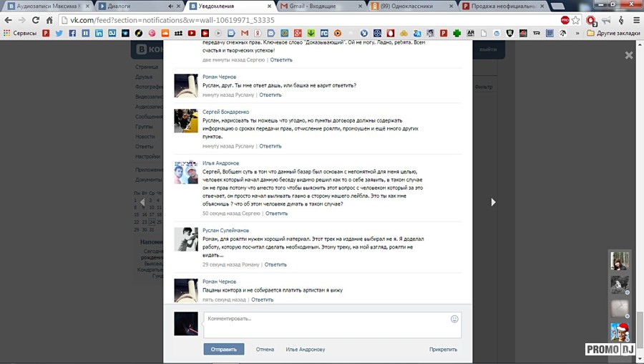Image resolution: width=644 pixels, height=364 pixels.
Task: Open the Chrome home page icon
Action: (50, 20)
